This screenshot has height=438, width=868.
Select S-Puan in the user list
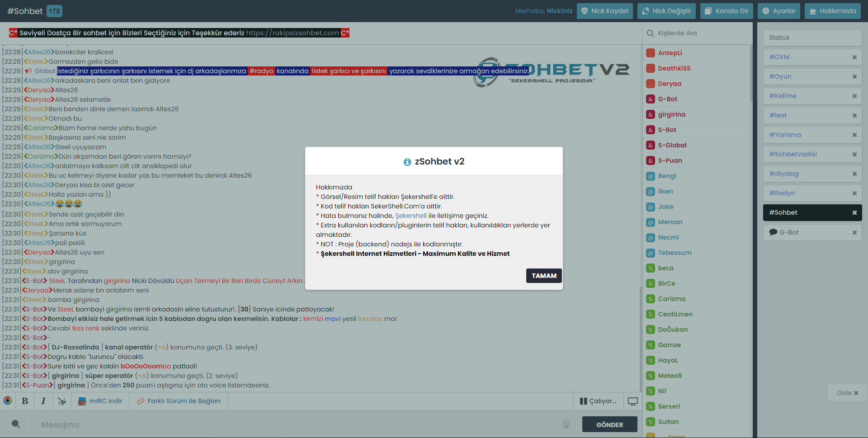(696, 160)
